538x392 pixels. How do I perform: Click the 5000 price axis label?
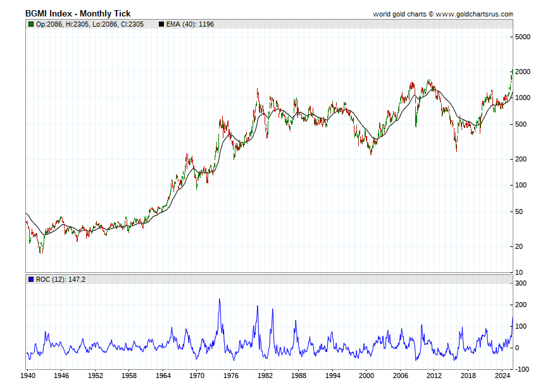[522, 37]
